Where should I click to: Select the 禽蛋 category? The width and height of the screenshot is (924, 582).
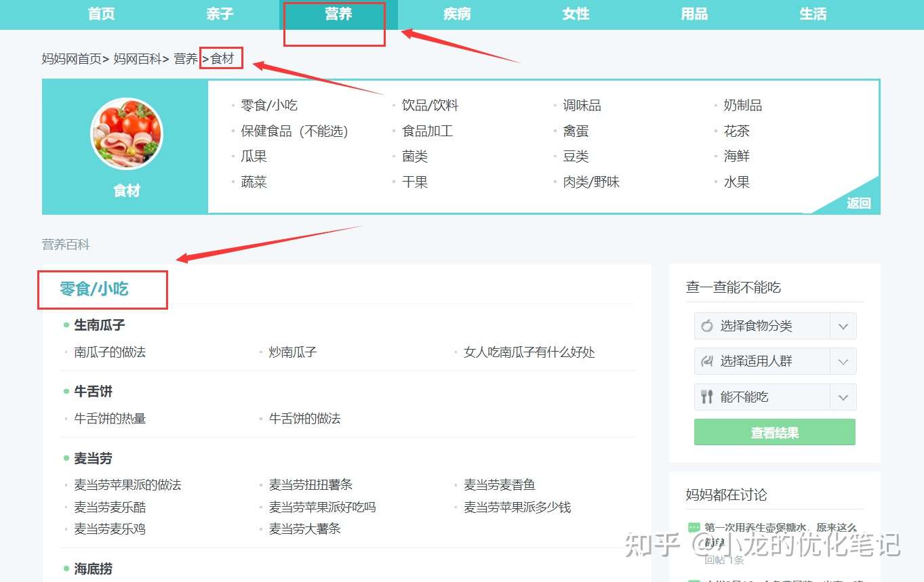(x=576, y=131)
